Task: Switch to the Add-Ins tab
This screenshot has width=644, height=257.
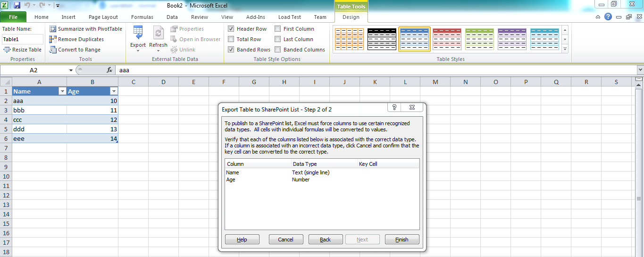Action: point(256,17)
